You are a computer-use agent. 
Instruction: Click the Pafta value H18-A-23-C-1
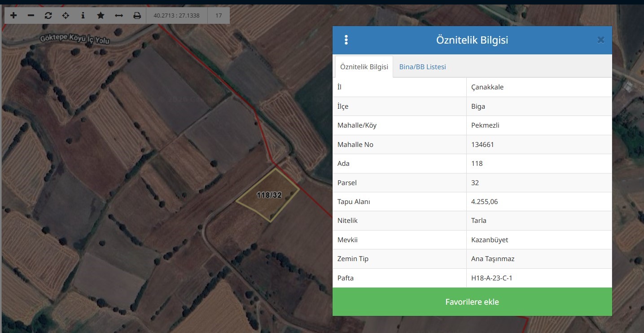pyautogui.click(x=491, y=278)
